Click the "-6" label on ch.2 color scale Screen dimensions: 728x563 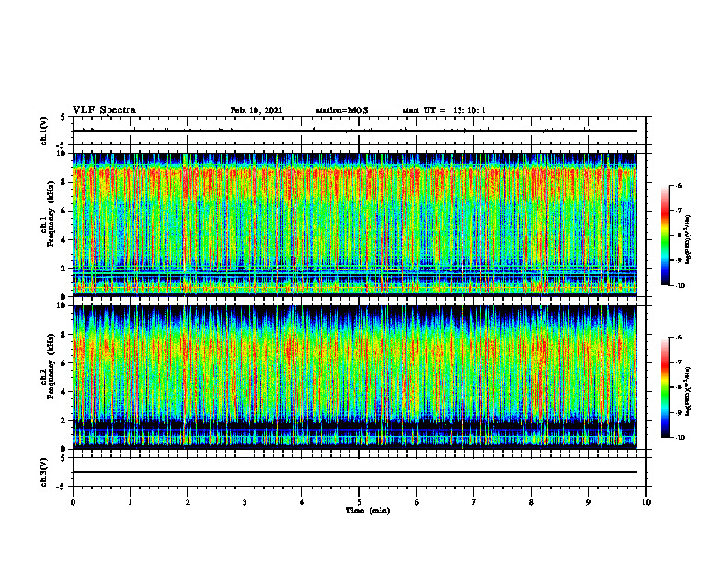(x=678, y=338)
